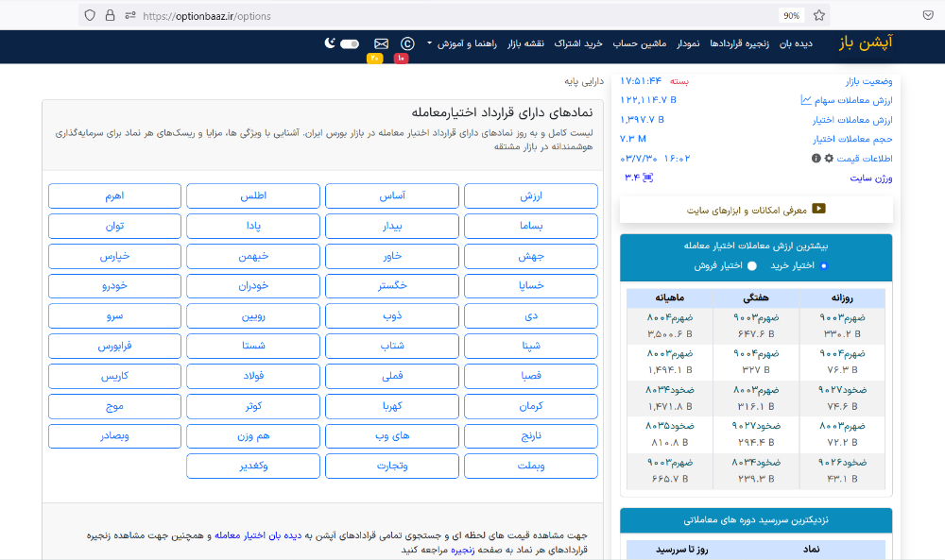Click the فولاد symbol button

[253, 376]
